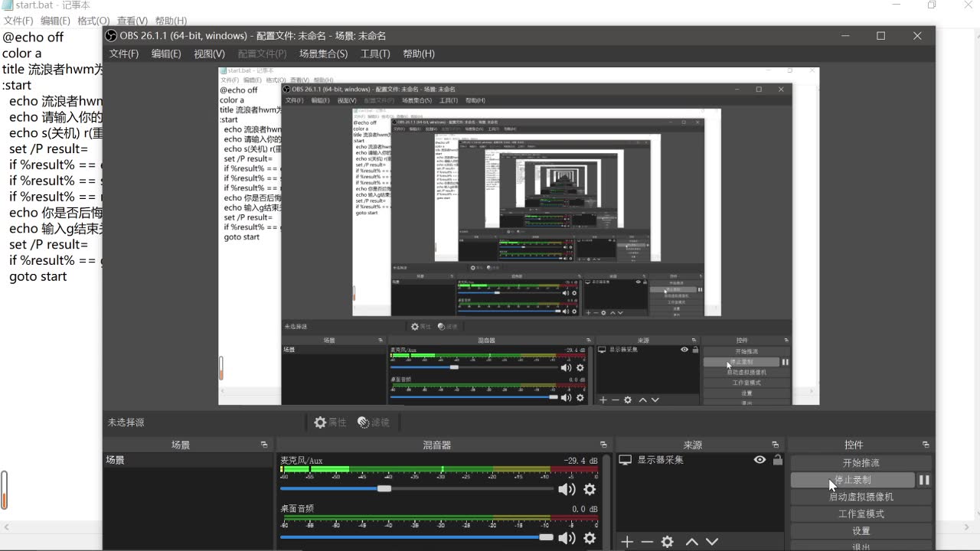The height and width of the screenshot is (551, 980).
Task: Click the ':start' line in Notepad
Action: click(x=17, y=85)
